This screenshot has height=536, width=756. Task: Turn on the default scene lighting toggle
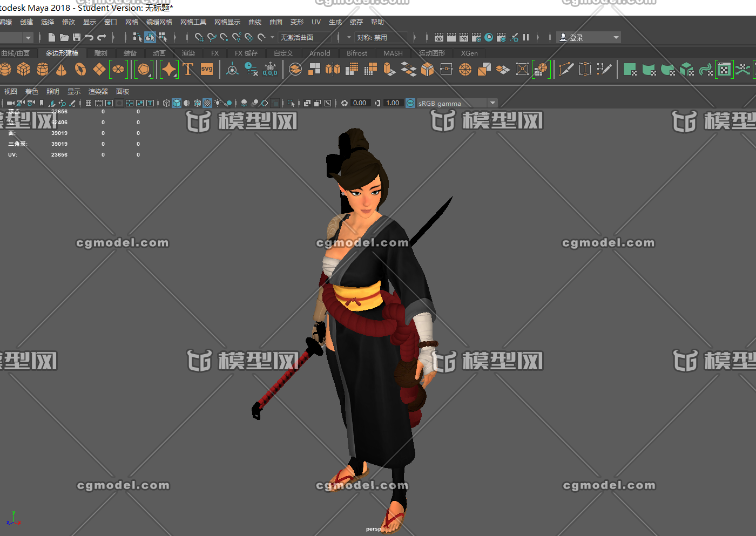coord(218,103)
